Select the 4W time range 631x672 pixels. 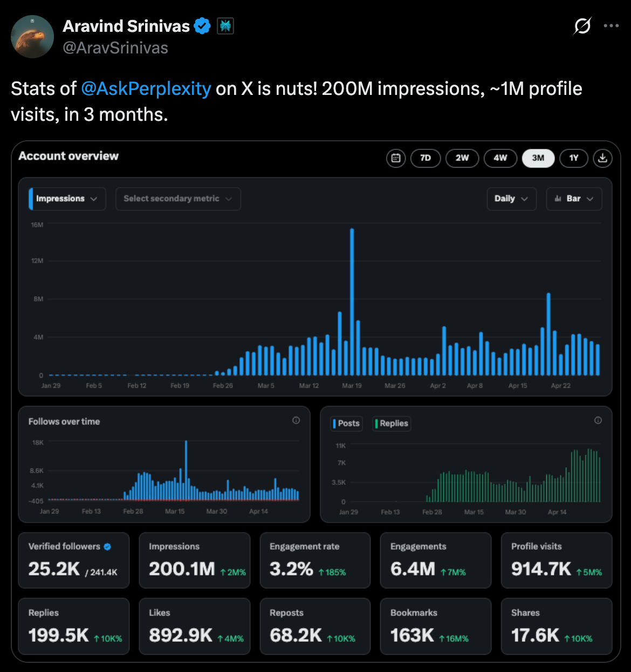pyautogui.click(x=500, y=158)
